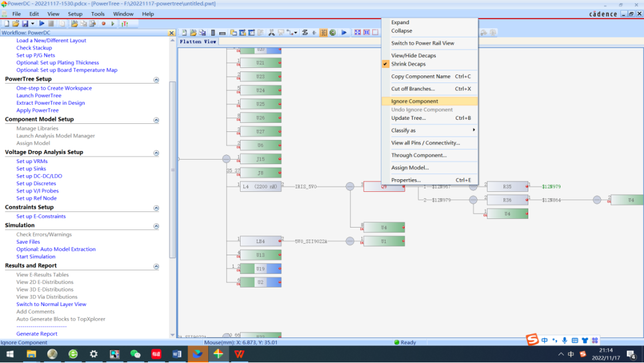Select the U21 green component node
This screenshot has height=363, width=644.
261,63
